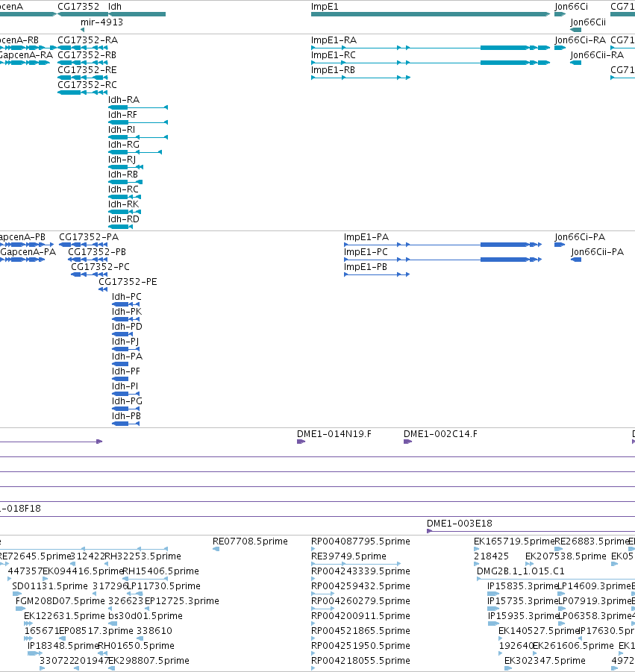Select BAC clone DME1-003E18
Viewport: 635px width, 672px height.
click(459, 524)
